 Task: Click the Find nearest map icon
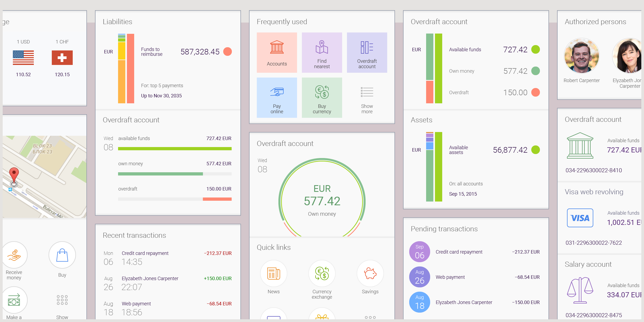322,47
